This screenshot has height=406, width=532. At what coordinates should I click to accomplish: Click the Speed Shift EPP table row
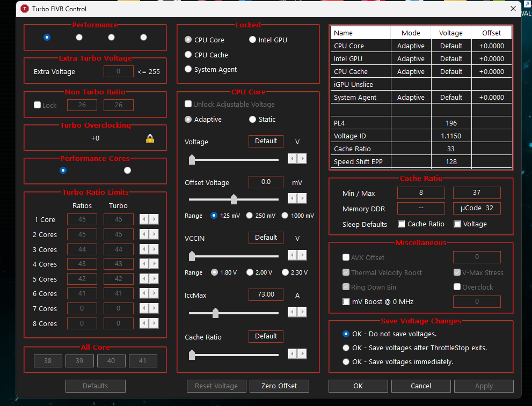click(x=421, y=161)
